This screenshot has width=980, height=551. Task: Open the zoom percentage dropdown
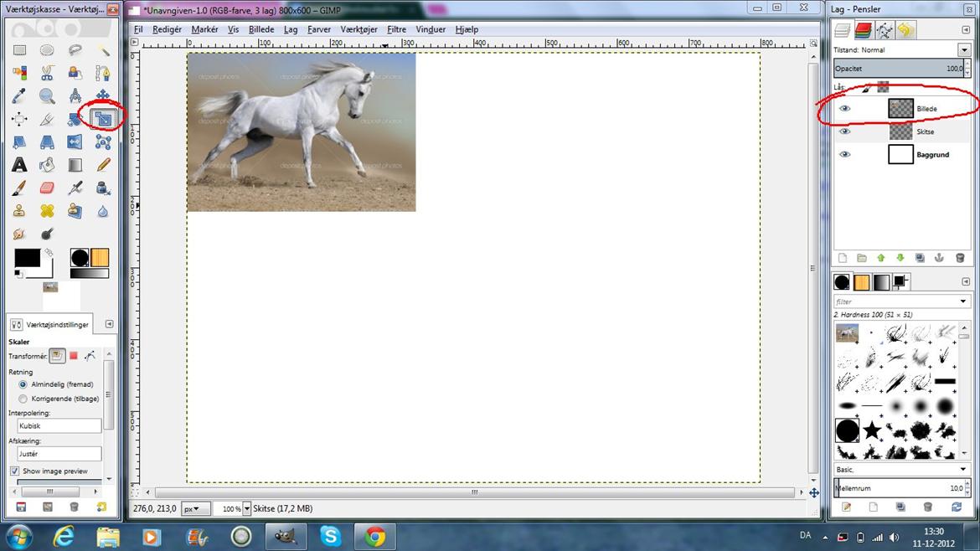tap(246, 508)
